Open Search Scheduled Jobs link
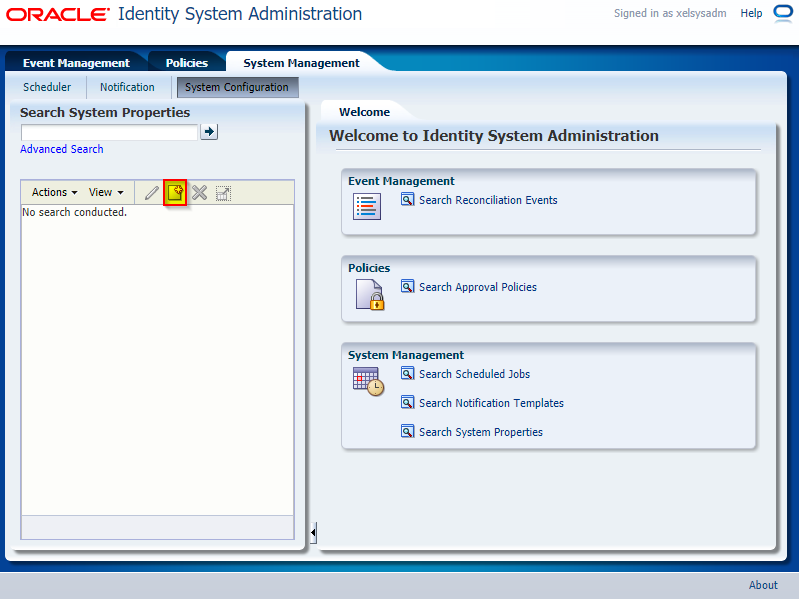 coord(474,374)
